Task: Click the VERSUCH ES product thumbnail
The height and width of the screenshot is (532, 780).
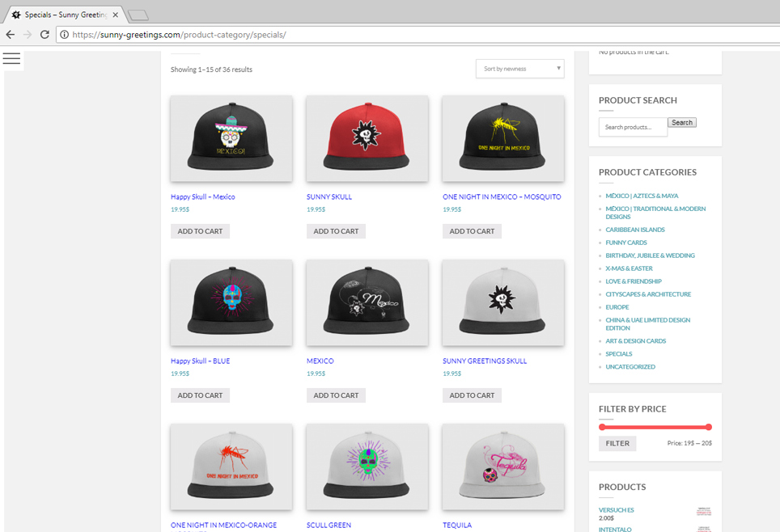Action: click(x=704, y=512)
